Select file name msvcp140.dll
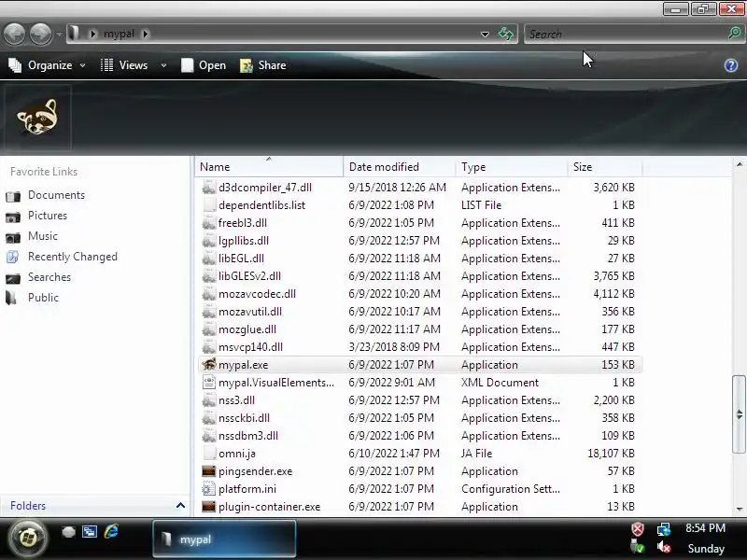 [250, 346]
